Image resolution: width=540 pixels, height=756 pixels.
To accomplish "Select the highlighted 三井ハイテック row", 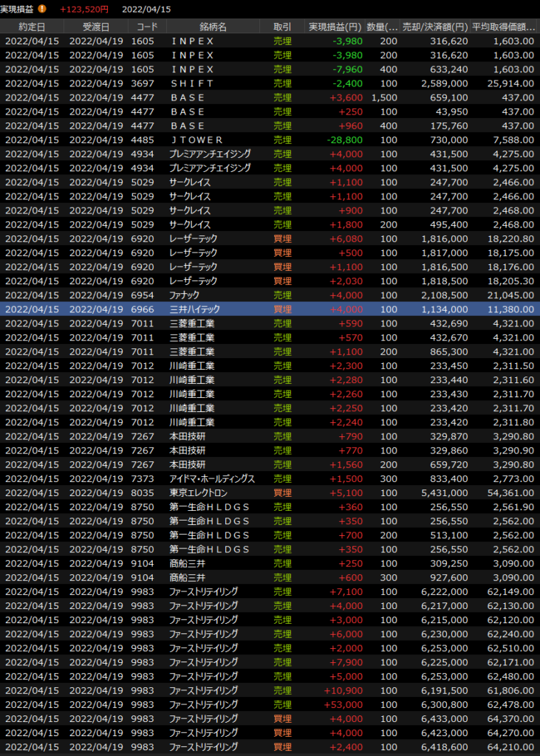I will point(270,309).
